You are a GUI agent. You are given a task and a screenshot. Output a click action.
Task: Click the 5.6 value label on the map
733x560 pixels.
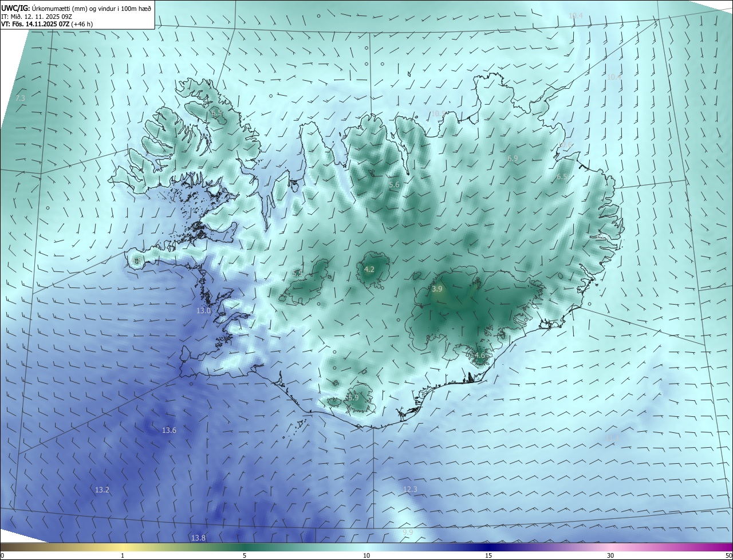point(394,185)
